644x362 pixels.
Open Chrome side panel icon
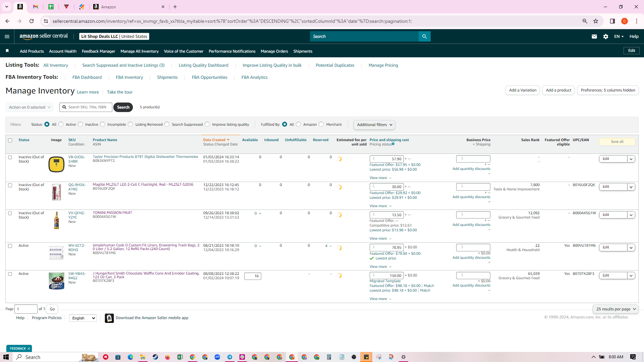coord(612,21)
